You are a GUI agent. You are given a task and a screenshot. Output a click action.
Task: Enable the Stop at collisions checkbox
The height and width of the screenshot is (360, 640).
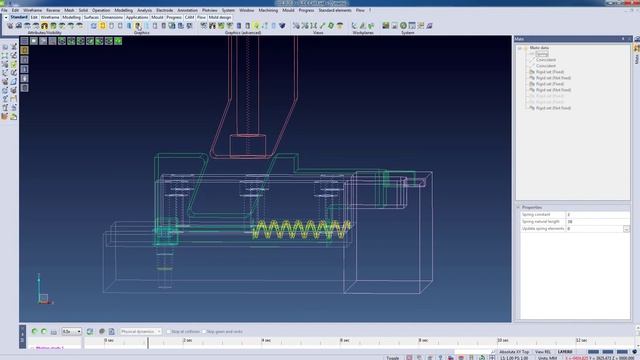[x=169, y=331]
